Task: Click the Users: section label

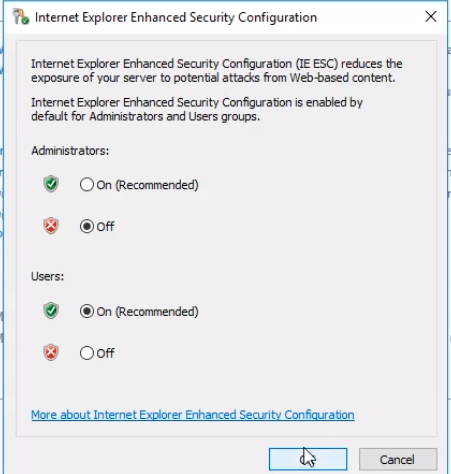Action: click(x=47, y=276)
